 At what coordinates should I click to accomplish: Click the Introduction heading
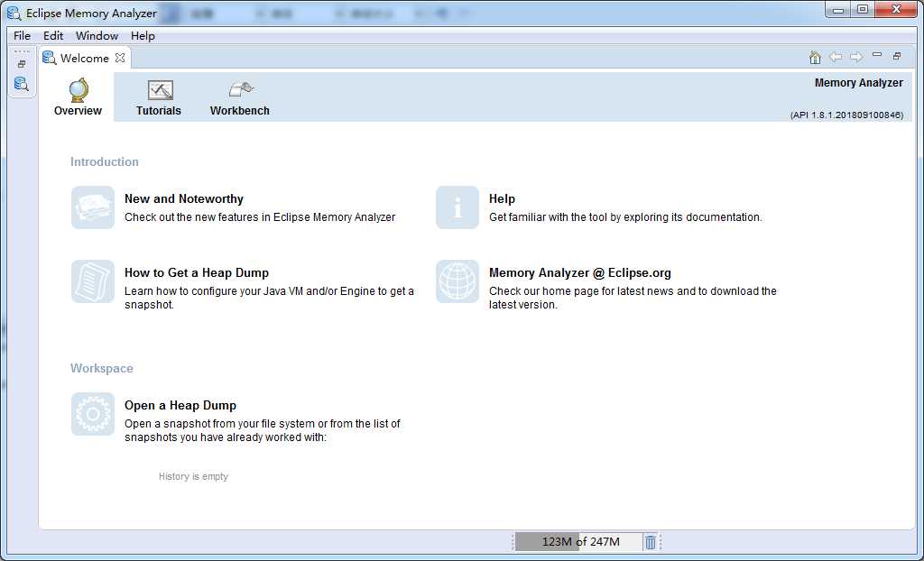point(105,161)
